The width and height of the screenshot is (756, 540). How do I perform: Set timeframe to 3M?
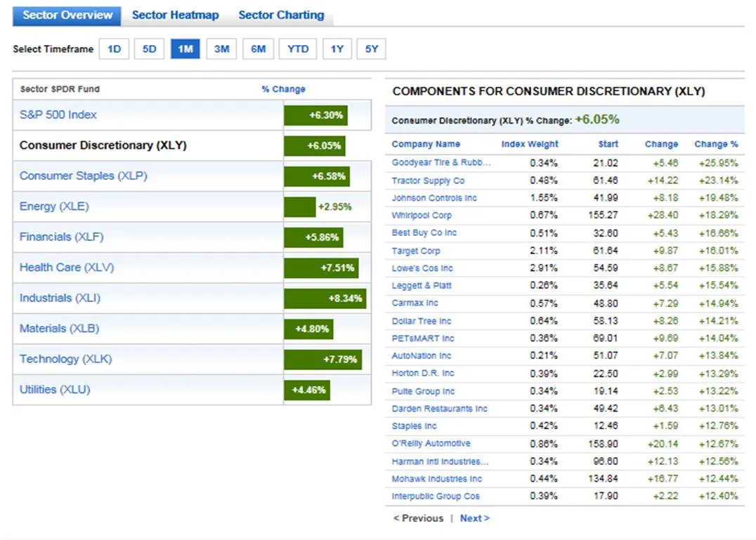221,49
